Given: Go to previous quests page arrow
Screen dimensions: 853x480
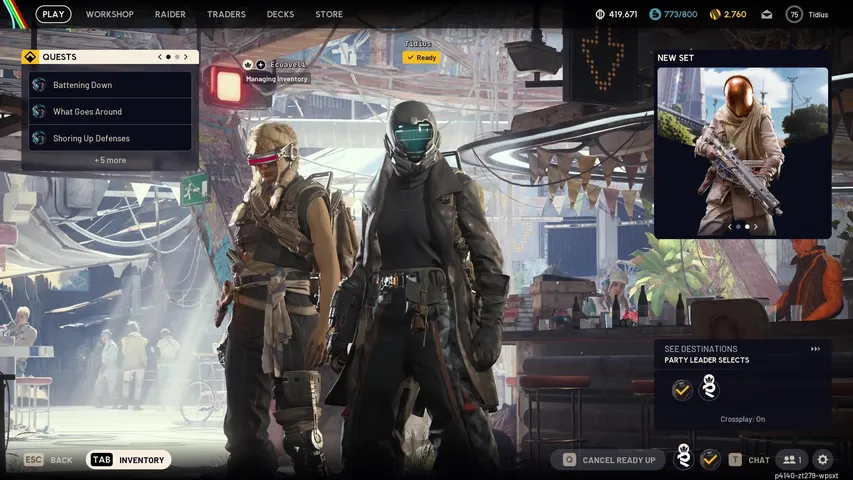Looking at the screenshot, I should pyautogui.click(x=159, y=57).
